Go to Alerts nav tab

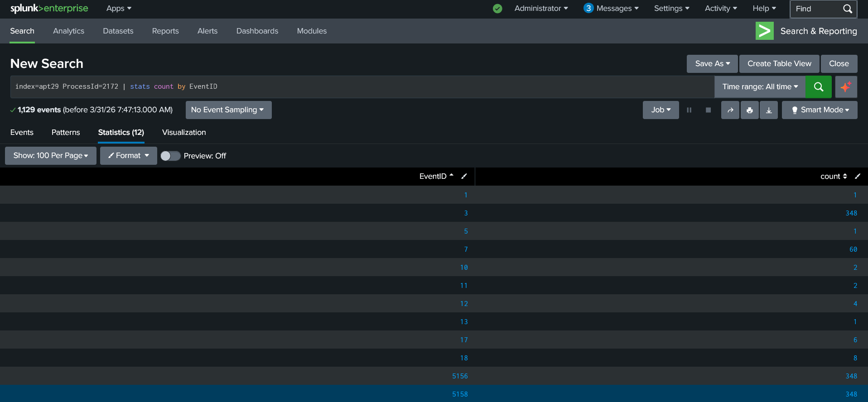pos(207,31)
